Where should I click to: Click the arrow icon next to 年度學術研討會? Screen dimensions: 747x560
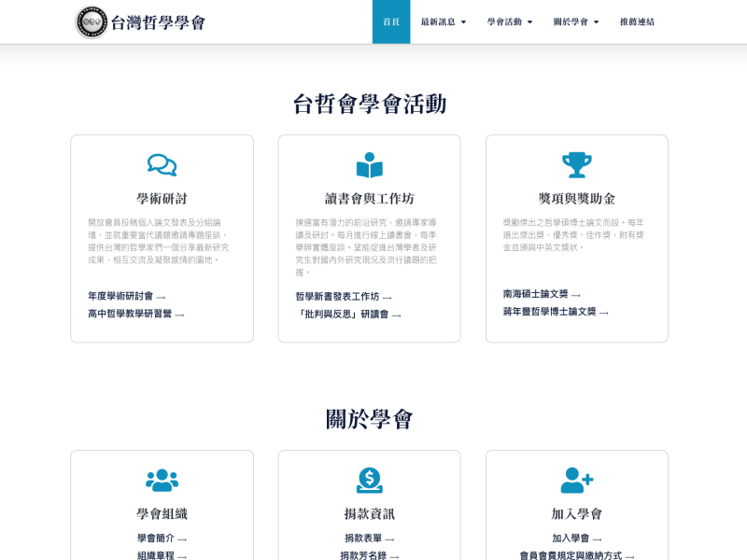tap(162, 298)
